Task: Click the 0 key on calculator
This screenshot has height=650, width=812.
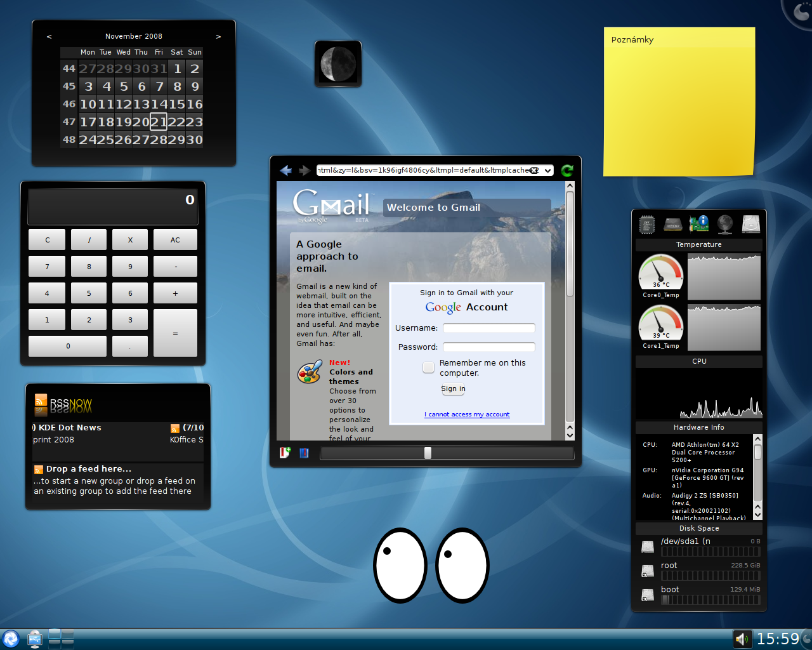Action: [x=68, y=346]
